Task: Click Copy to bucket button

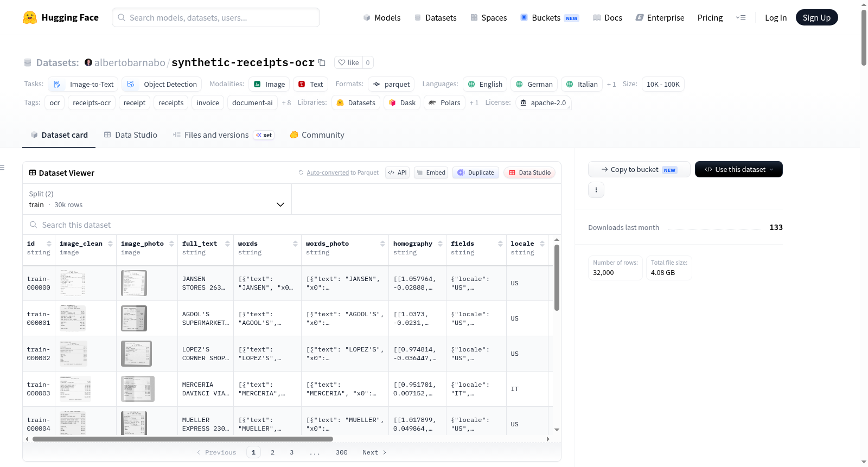Action: click(x=639, y=169)
